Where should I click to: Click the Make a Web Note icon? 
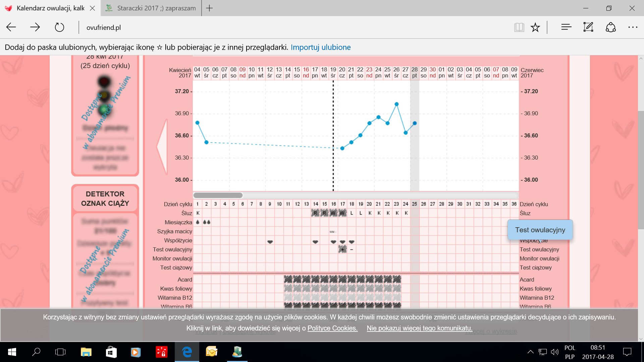pyautogui.click(x=588, y=27)
